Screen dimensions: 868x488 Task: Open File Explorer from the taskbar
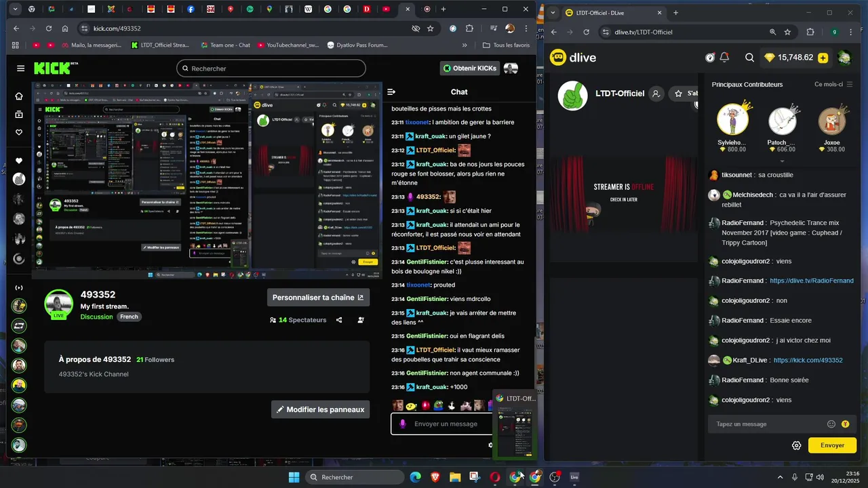(455, 477)
